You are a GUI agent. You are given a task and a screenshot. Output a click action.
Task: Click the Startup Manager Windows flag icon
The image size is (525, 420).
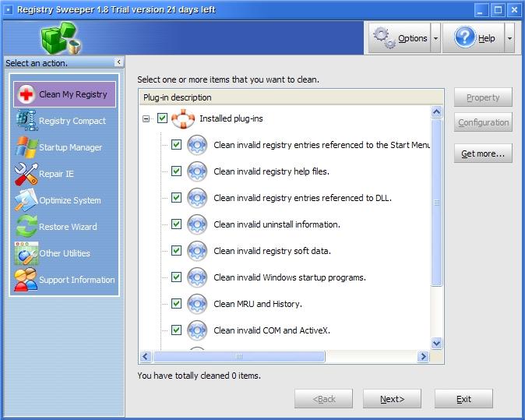[x=26, y=147]
